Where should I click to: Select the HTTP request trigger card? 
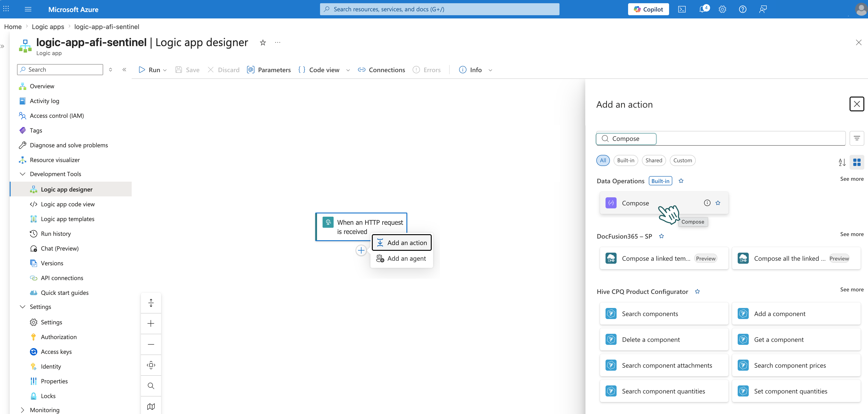click(x=361, y=227)
